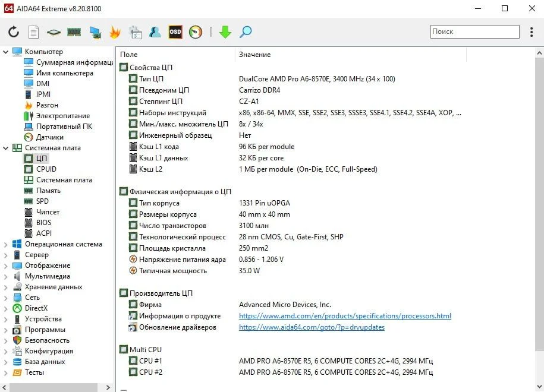The image size is (544, 392).
Task: Expand the Тесты tree node
Action: tap(5, 372)
